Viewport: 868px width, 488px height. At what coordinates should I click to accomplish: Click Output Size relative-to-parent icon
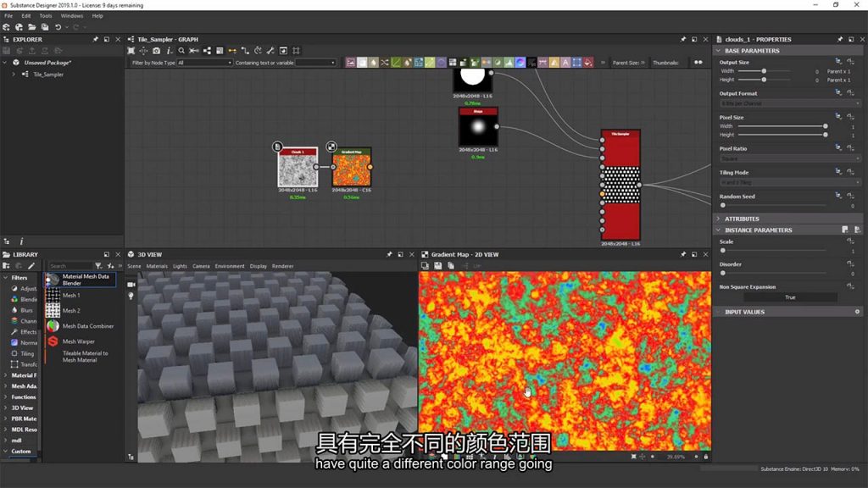[838, 61]
